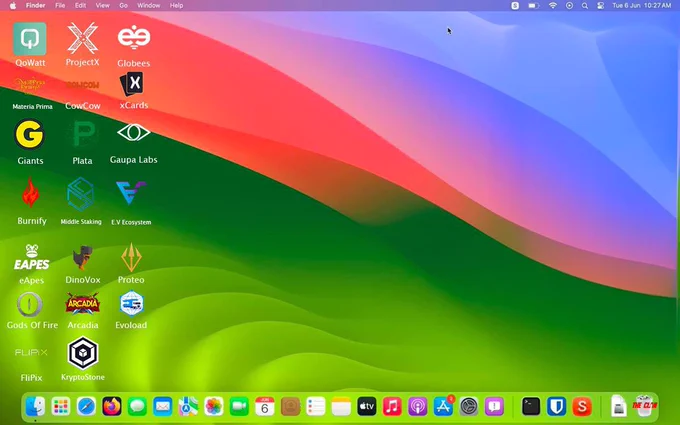This screenshot has height=425, width=680.
Task: Open the orange S app in the dock
Action: 582,406
